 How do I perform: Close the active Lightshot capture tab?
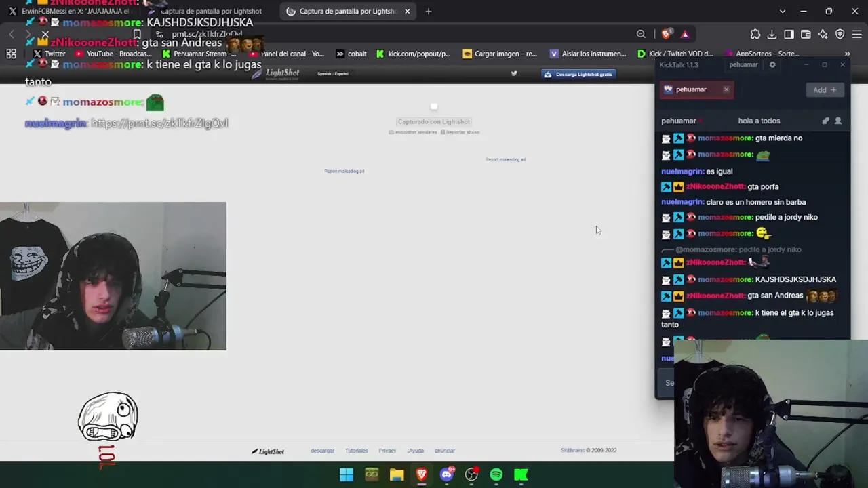407,11
